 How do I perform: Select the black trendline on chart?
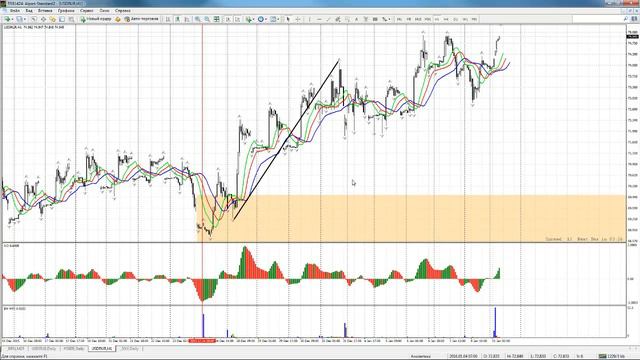pyautogui.click(x=286, y=140)
